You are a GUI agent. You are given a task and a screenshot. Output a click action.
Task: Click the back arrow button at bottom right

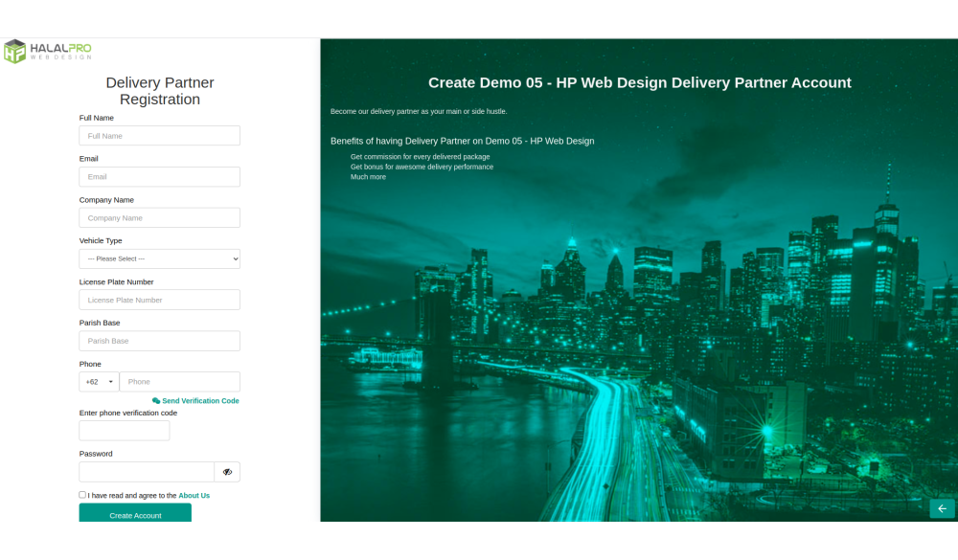942,508
